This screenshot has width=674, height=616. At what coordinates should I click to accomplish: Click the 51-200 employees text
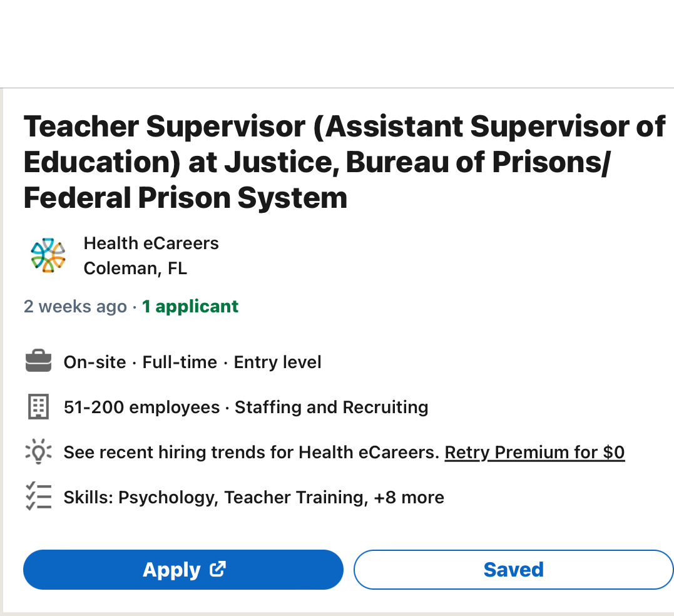tap(141, 407)
